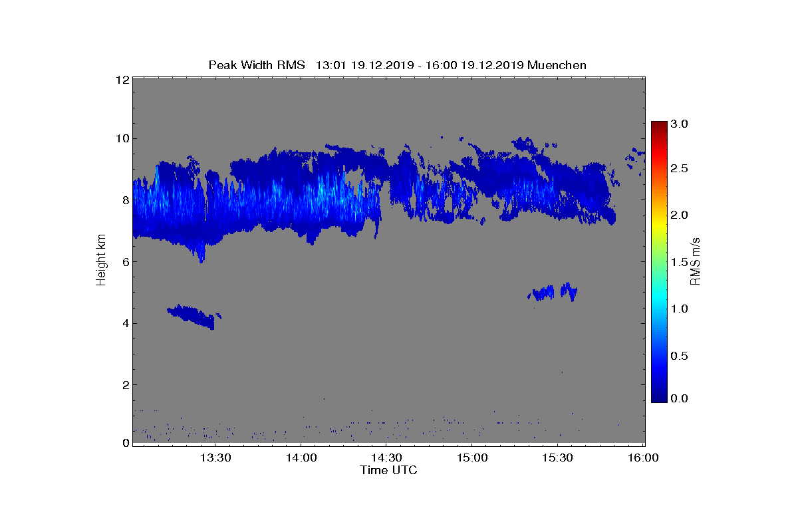
Task: Click the 1.5 colorbar value
Action: pos(679,262)
